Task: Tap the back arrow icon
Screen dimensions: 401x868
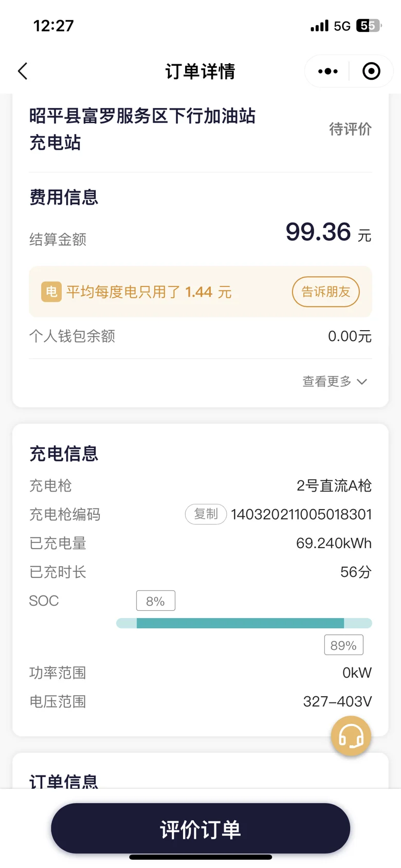Action: (x=23, y=71)
